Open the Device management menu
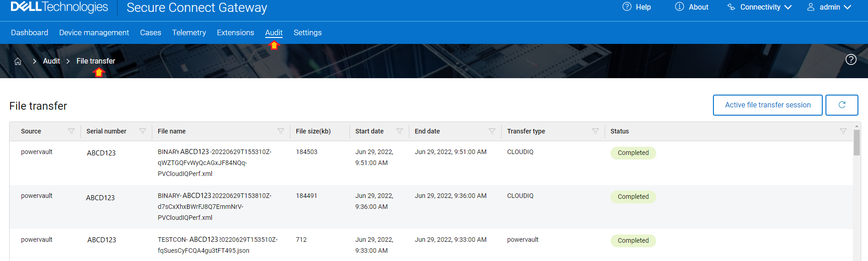The width and height of the screenshot is (868, 261). [x=94, y=32]
